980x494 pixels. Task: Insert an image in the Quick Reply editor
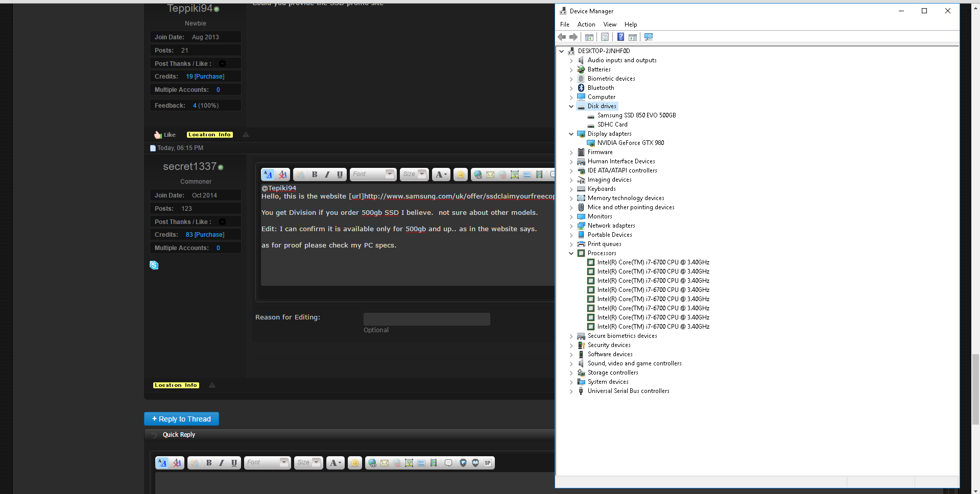click(x=409, y=463)
